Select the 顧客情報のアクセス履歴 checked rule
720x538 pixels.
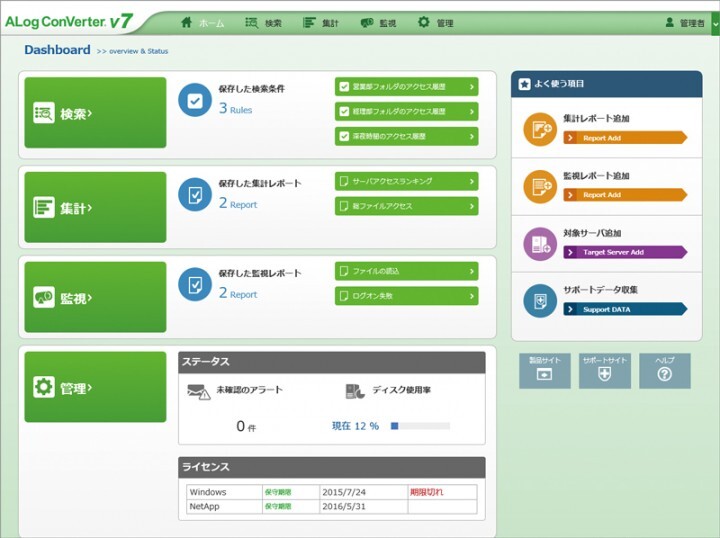tap(406, 136)
